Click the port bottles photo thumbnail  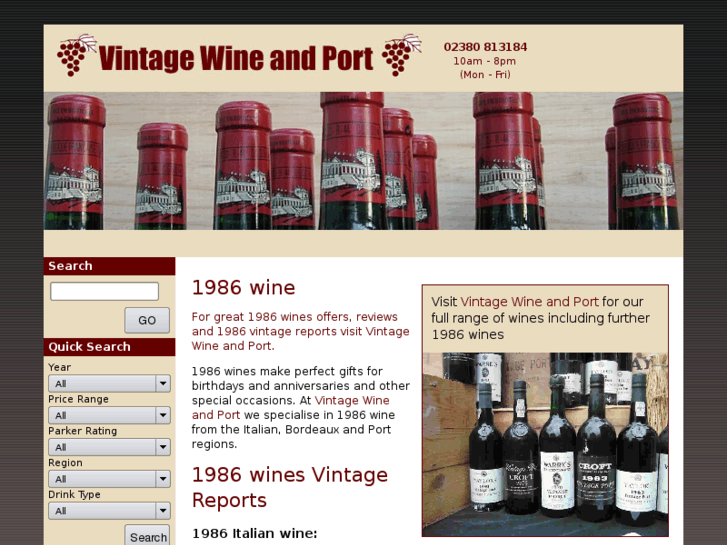(x=545, y=444)
